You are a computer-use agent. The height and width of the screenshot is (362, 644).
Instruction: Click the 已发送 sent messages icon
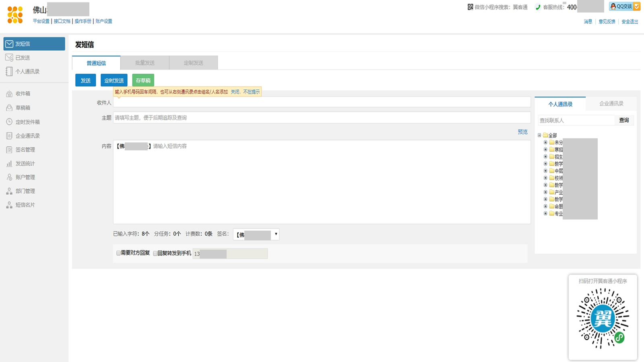9,58
